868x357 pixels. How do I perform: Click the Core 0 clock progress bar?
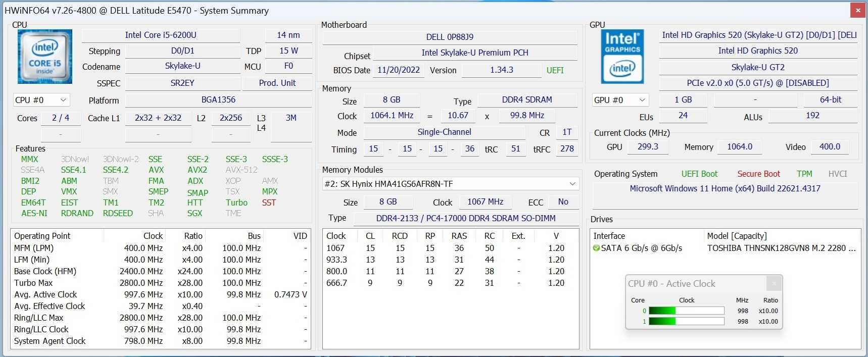(686, 311)
